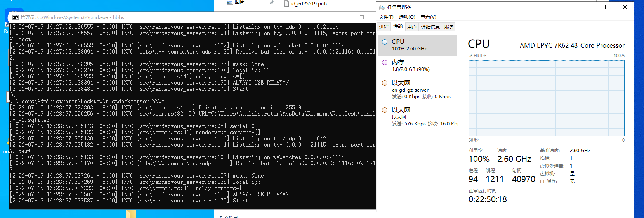This screenshot has height=218, width=644.
Task: Maximize the Task Manager window
Action: (607, 7)
